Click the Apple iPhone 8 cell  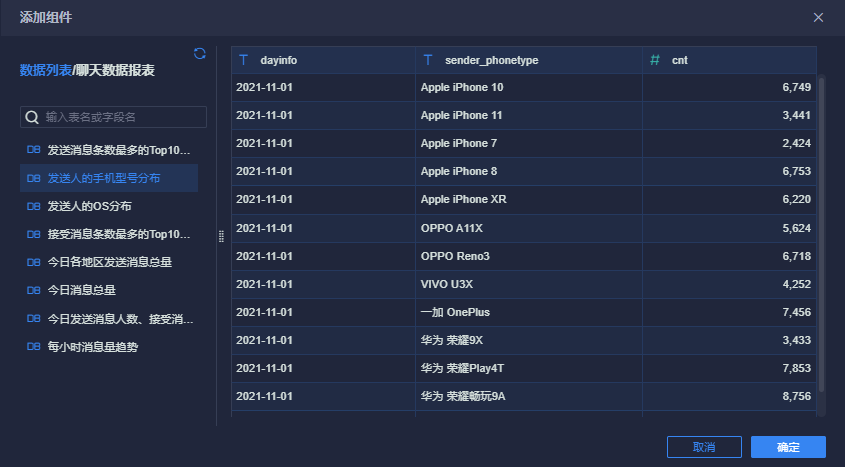tap(529, 171)
